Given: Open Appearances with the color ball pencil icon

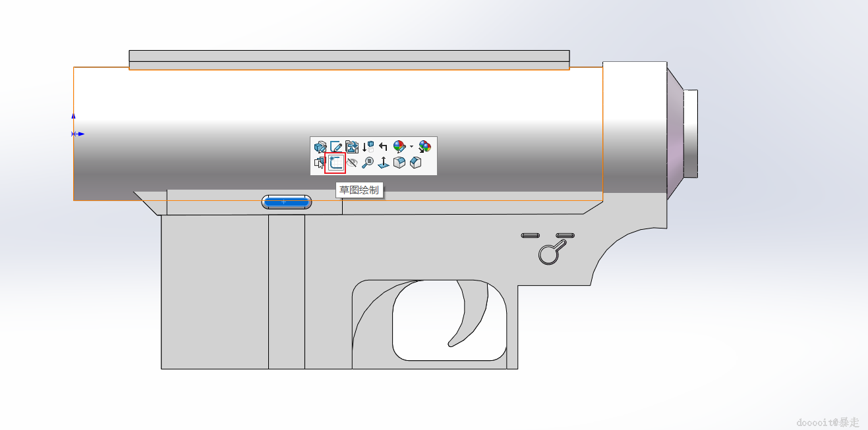Looking at the screenshot, I should click(399, 147).
